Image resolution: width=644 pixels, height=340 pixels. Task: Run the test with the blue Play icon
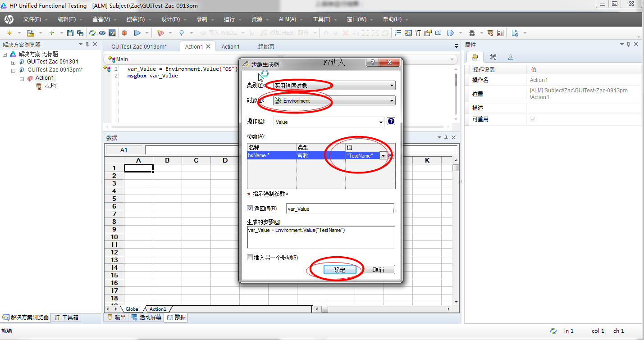pyautogui.click(x=137, y=33)
